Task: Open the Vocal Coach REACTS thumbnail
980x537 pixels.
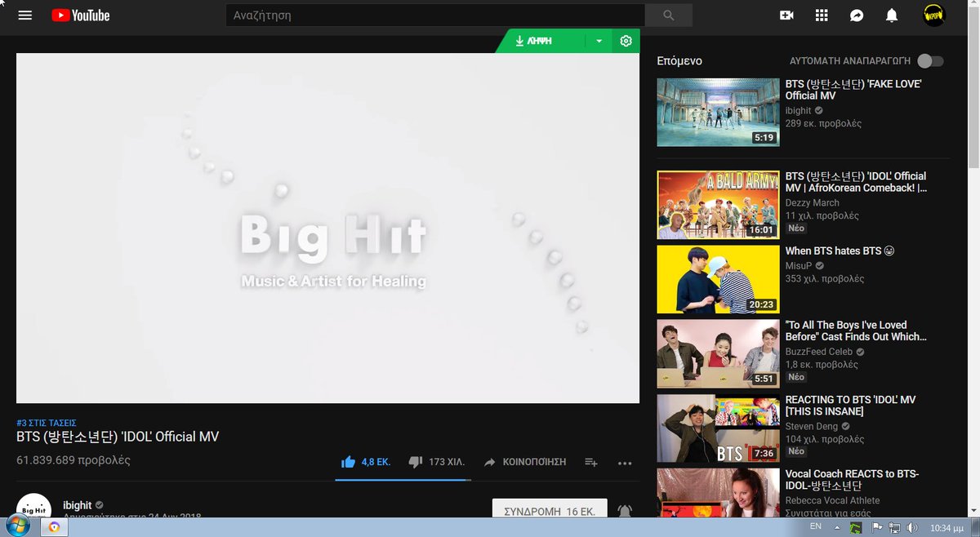Action: tap(718, 492)
